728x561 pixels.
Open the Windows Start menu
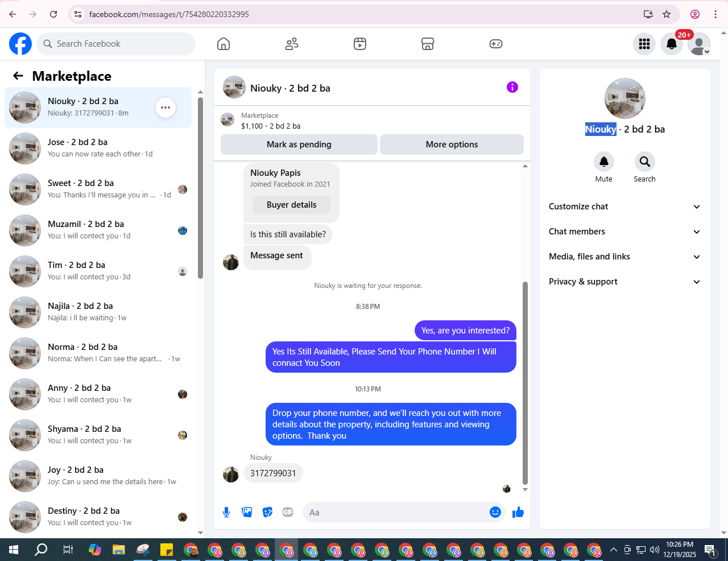(x=14, y=550)
